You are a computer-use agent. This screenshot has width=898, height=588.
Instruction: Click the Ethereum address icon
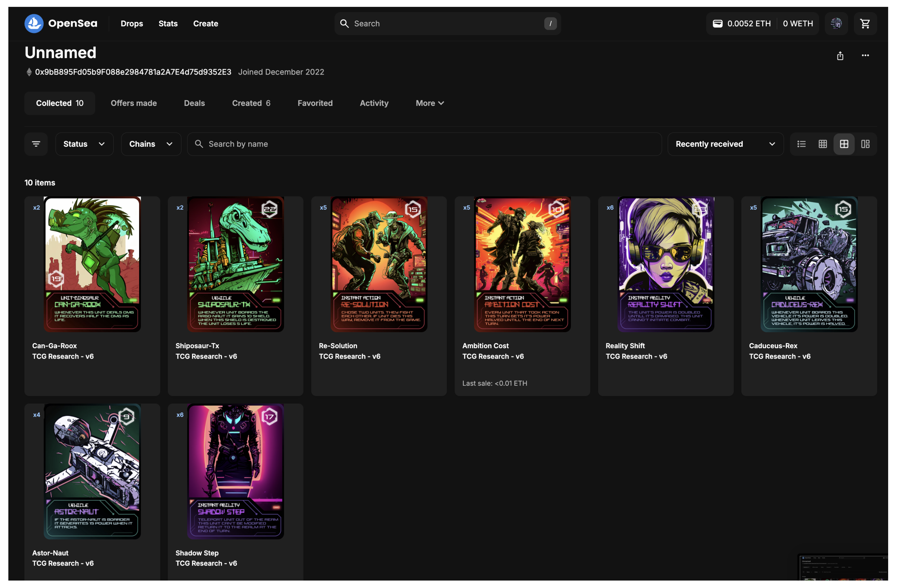(x=29, y=72)
